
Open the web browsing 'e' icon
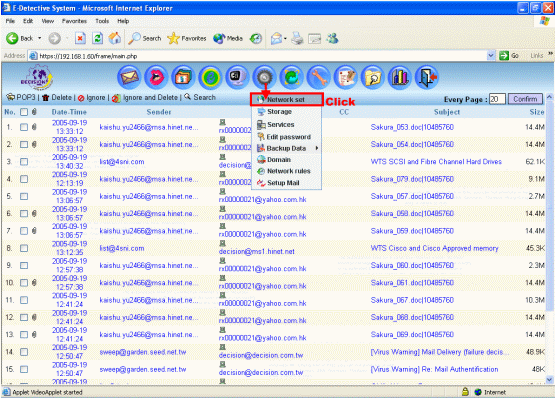pyautogui.click(x=210, y=77)
